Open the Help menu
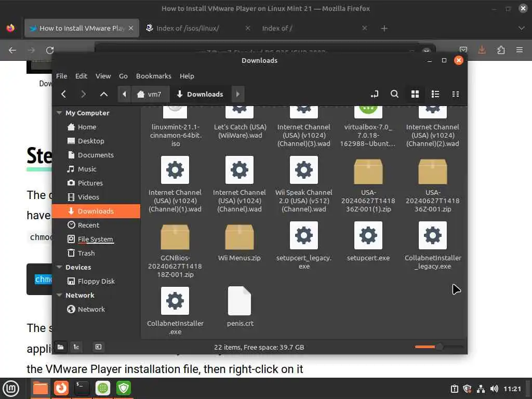 click(187, 76)
